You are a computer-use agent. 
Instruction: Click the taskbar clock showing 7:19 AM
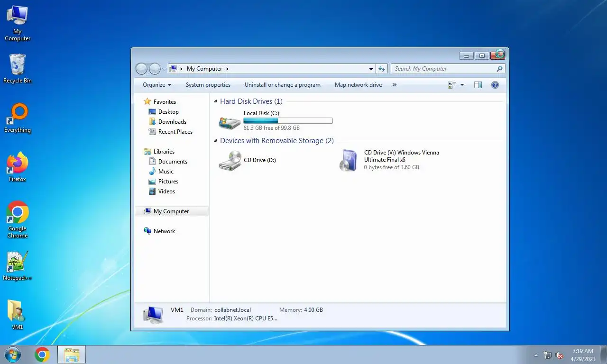[583, 355]
